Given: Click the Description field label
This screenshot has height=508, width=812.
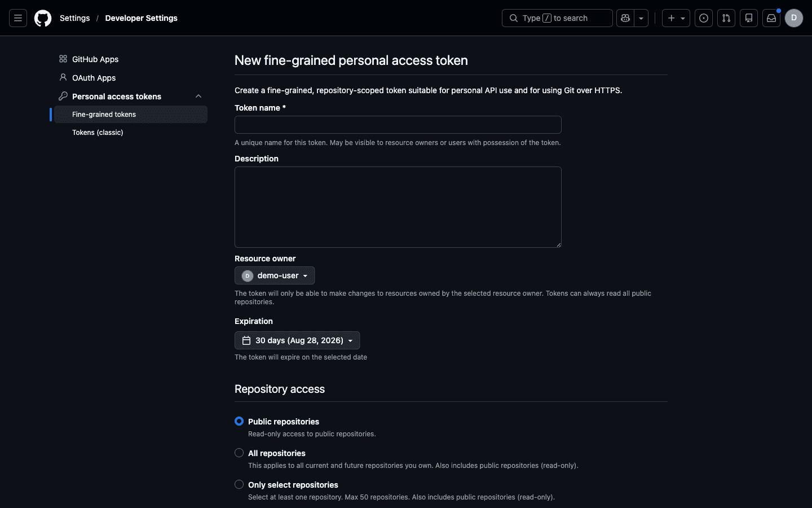Looking at the screenshot, I should tap(257, 159).
